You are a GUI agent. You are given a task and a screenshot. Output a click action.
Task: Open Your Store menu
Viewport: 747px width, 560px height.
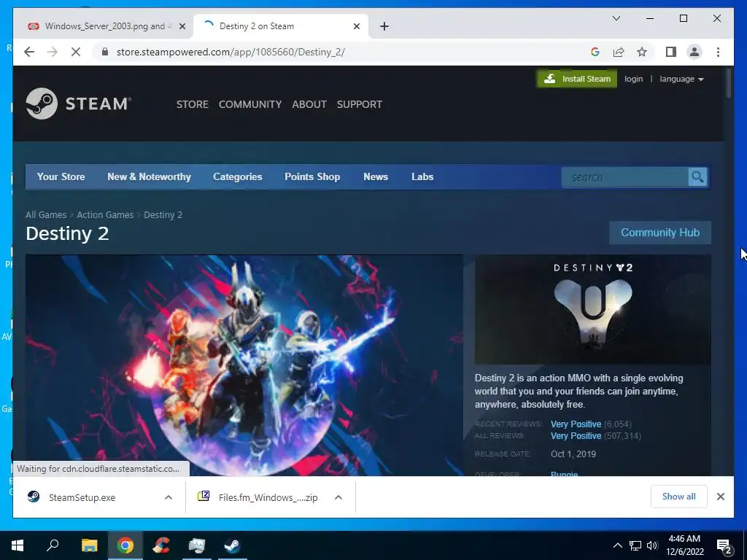tap(61, 176)
